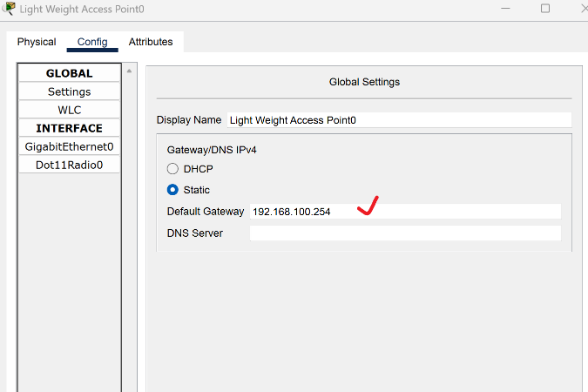Click the Default Gateway input field

[x=405, y=212]
